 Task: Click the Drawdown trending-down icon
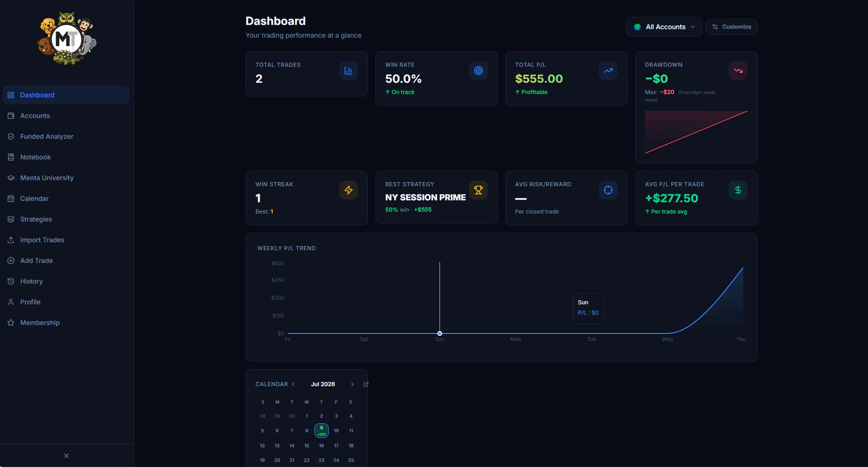point(738,71)
